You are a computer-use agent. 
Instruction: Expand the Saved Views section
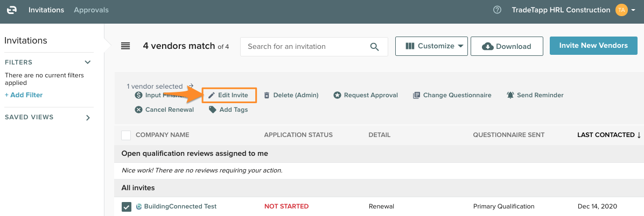pos(88,118)
